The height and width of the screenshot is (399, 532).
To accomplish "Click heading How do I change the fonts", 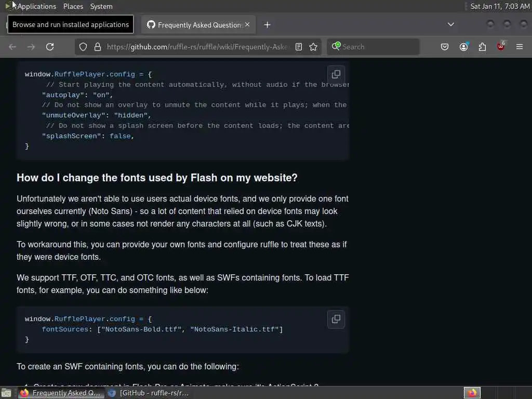I will tap(157, 178).
